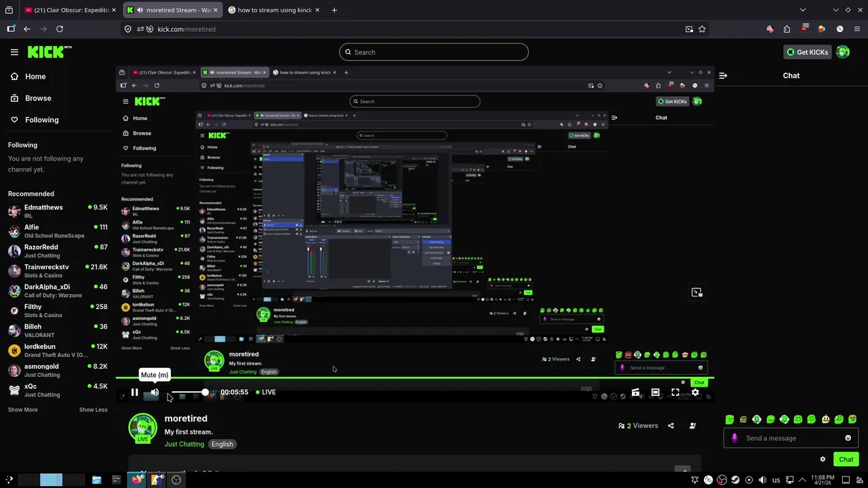868x488 pixels.
Task: Switch to how to stream Google tab
Action: [x=274, y=10]
